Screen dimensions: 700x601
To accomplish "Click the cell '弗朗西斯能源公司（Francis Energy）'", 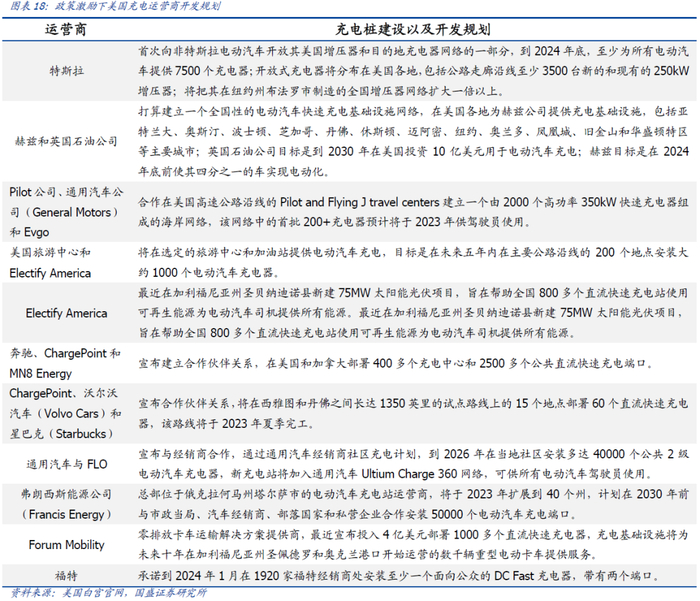I will (x=66, y=505).
